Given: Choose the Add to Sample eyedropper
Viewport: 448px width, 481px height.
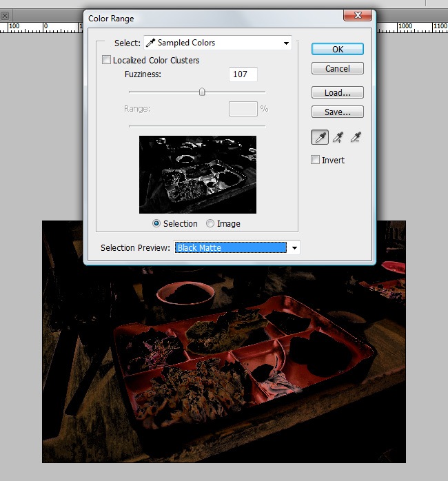Looking at the screenshot, I should (338, 138).
